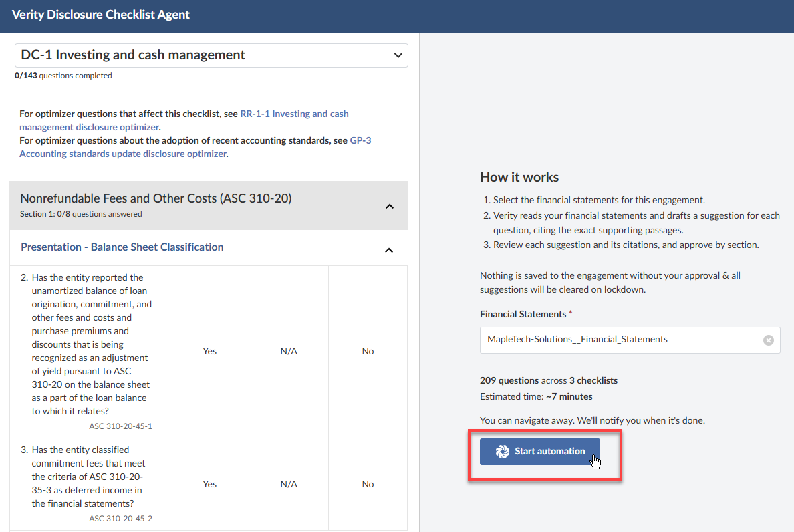Click the ASC 310-20-45-1 reference text
This screenshot has width=794, height=532.
click(x=120, y=426)
